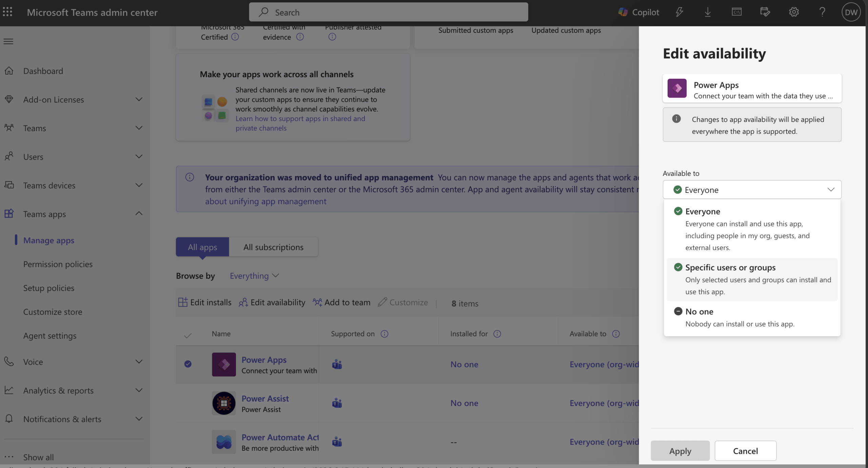The width and height of the screenshot is (868, 468).
Task: Click the Power Assist app icon
Action: point(224,403)
